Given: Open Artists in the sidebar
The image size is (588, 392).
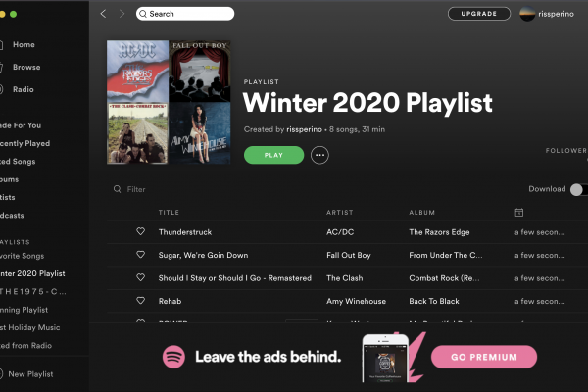Looking at the screenshot, I should tap(8, 197).
